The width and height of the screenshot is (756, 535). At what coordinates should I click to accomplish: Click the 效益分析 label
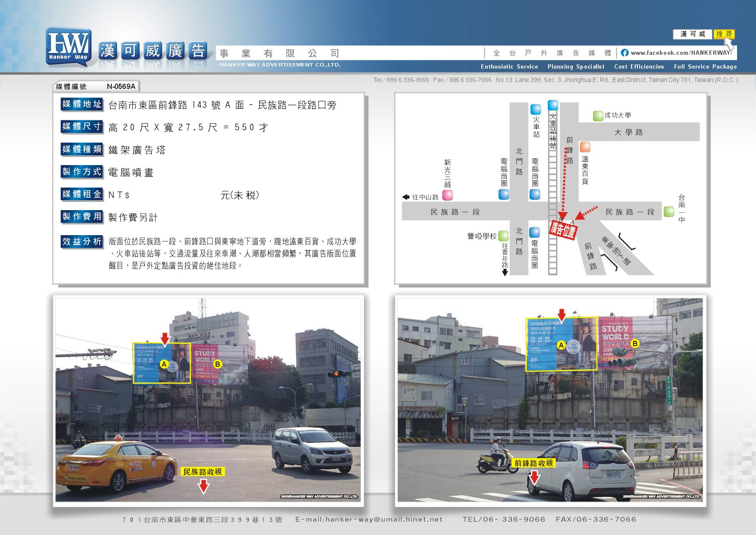point(82,242)
